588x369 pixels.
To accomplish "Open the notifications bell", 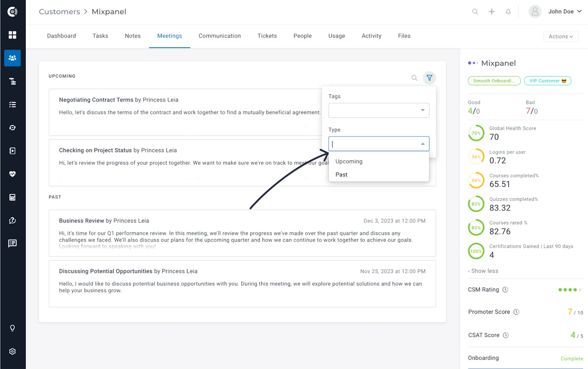I will [508, 12].
